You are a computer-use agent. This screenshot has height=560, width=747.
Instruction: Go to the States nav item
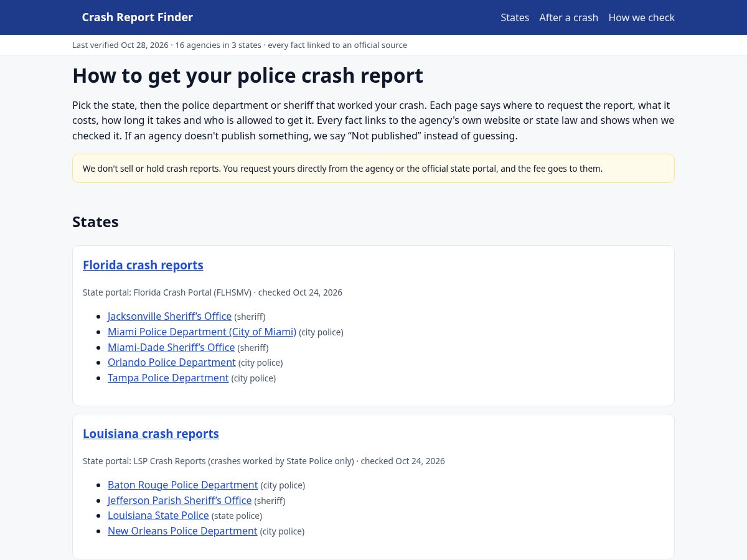click(515, 17)
